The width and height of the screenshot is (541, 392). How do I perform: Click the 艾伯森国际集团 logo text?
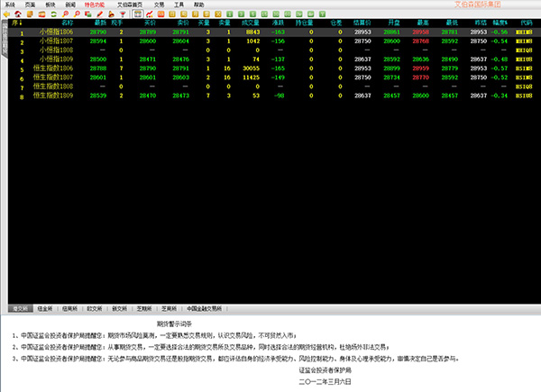478,5
